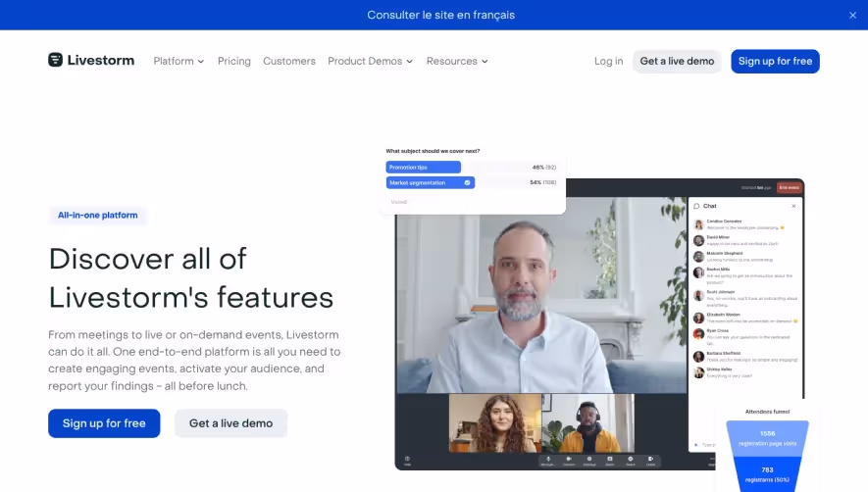The width and height of the screenshot is (868, 492).
Task: Click the curly-haired woman's video thumbnail
Action: [x=495, y=423]
